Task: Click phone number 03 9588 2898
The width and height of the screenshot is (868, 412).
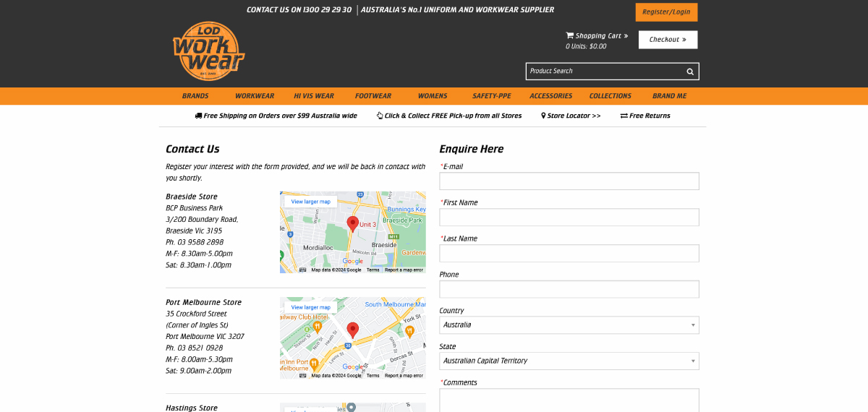Action: pyautogui.click(x=200, y=242)
